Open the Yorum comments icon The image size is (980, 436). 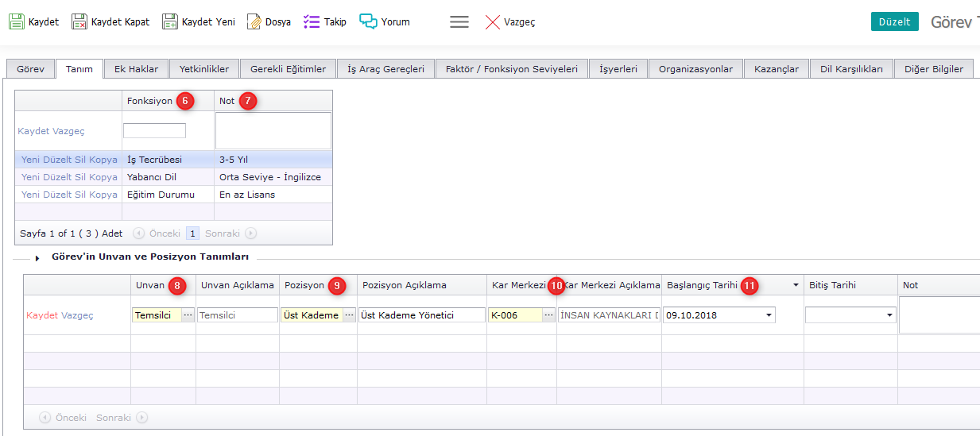368,21
